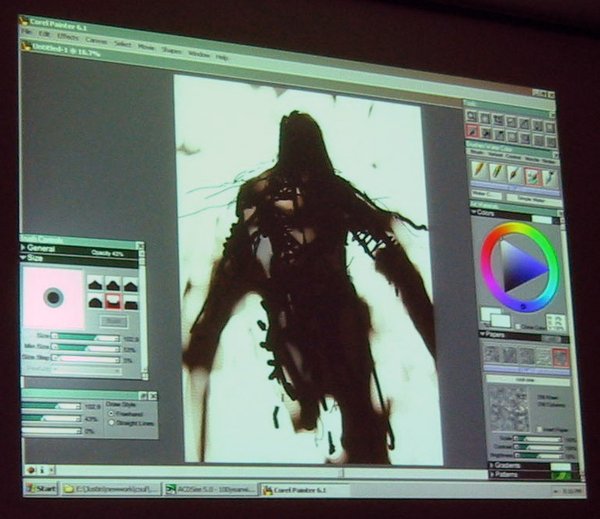The height and width of the screenshot is (519, 600).
Task: Choose the red-highlighted brush tip profile
Action: (113, 300)
